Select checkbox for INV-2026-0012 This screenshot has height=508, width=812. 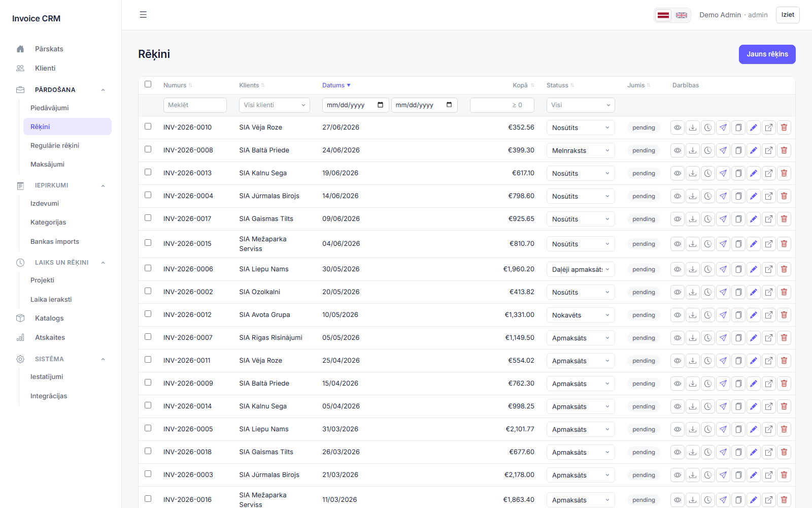click(x=148, y=314)
